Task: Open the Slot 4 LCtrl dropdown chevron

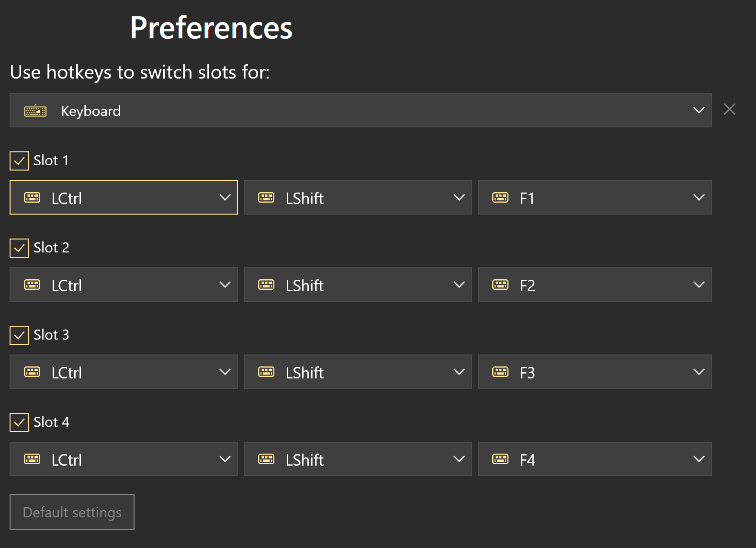Action: click(225, 459)
